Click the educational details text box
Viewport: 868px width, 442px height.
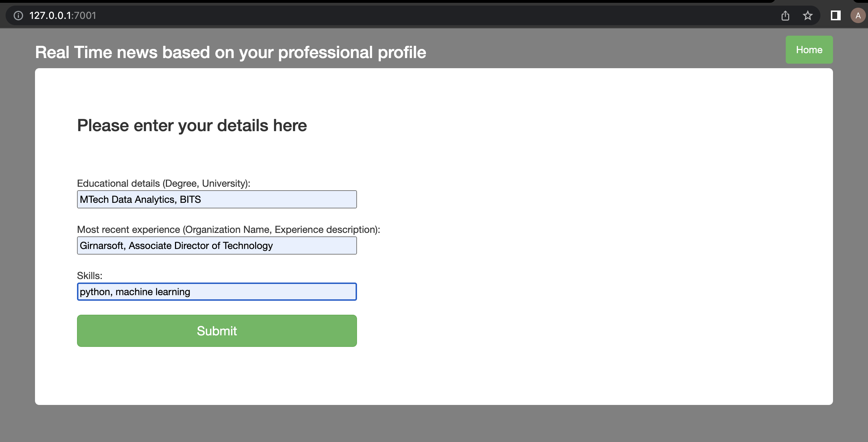[217, 199]
